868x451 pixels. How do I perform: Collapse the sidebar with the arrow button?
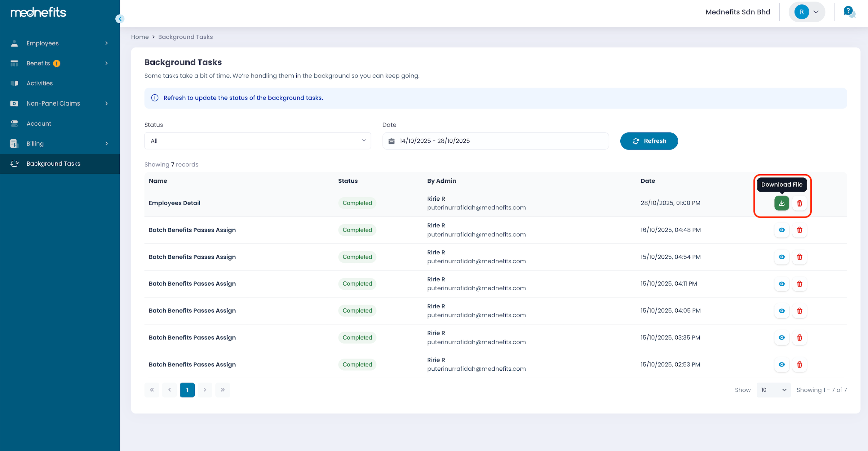120,19
